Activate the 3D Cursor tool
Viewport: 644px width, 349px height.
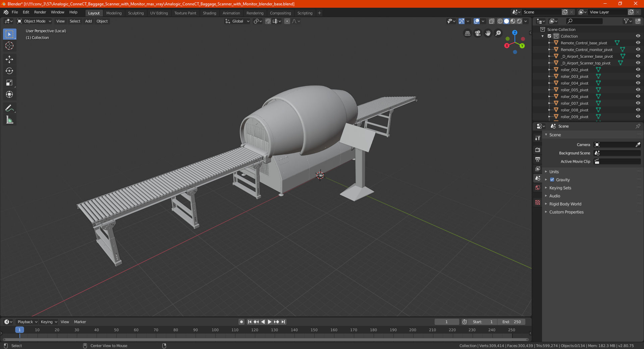(x=9, y=46)
